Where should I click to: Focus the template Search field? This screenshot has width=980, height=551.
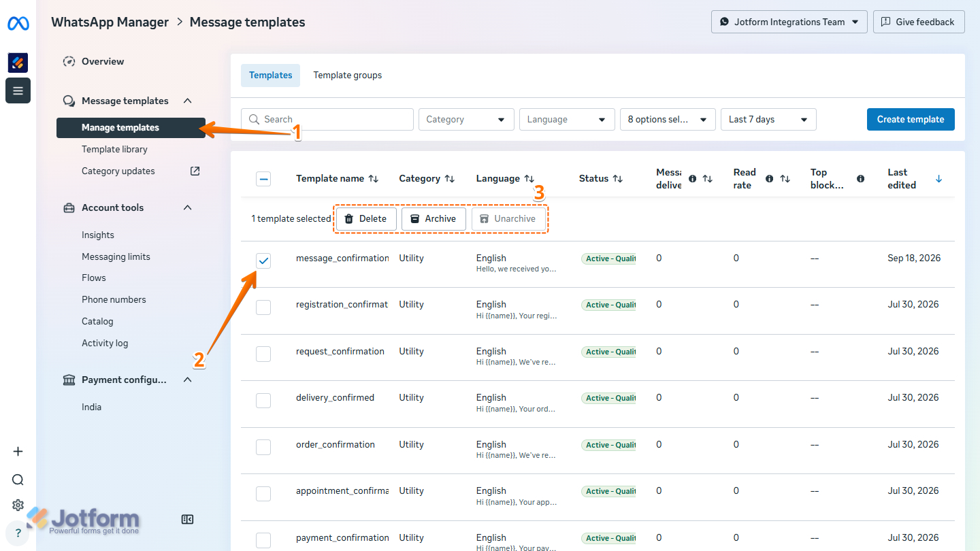coord(327,119)
